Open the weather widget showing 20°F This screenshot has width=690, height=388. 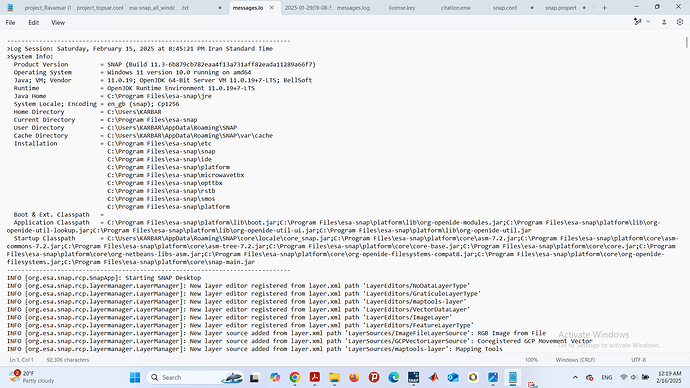32,377
